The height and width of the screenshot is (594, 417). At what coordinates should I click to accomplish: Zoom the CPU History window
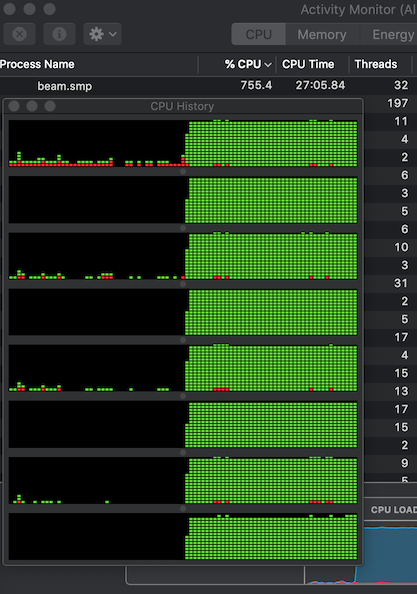[x=50, y=106]
